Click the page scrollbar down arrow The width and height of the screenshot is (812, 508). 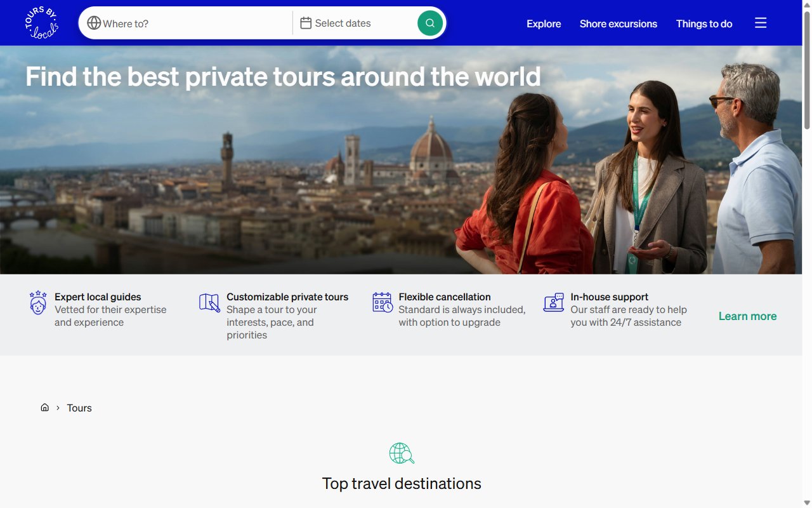(x=807, y=503)
